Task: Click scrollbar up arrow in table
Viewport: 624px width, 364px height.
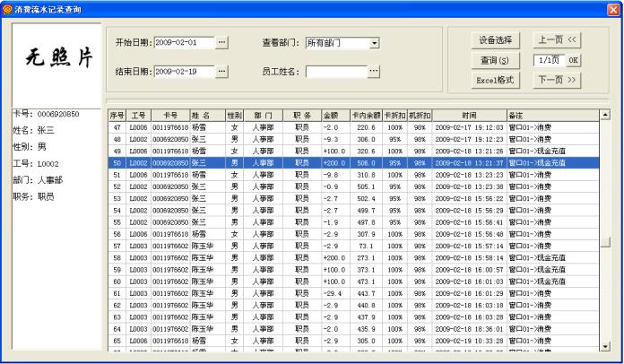Action: click(x=604, y=116)
